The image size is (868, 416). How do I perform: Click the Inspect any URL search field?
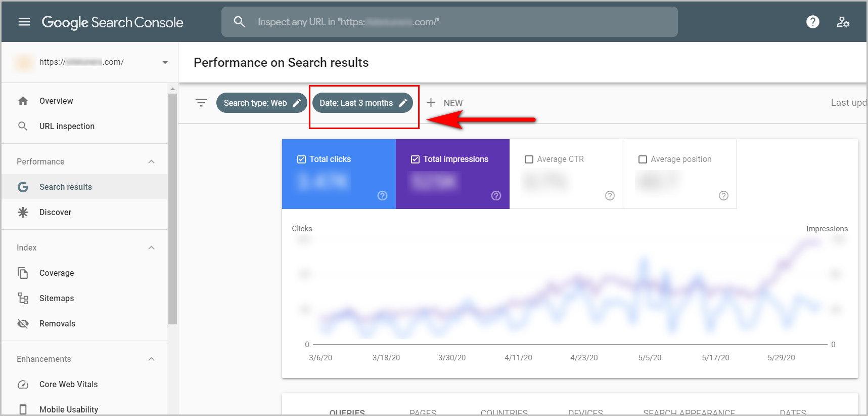pyautogui.click(x=449, y=22)
